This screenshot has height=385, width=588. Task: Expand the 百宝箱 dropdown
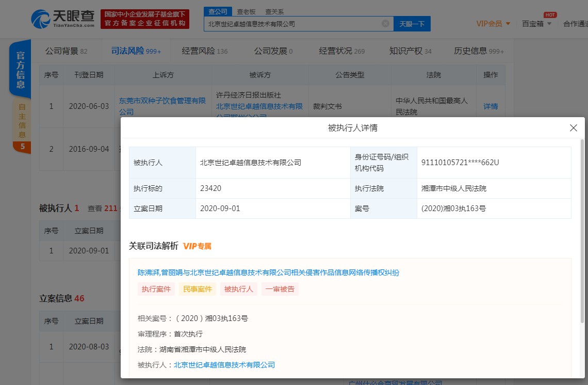(x=536, y=24)
